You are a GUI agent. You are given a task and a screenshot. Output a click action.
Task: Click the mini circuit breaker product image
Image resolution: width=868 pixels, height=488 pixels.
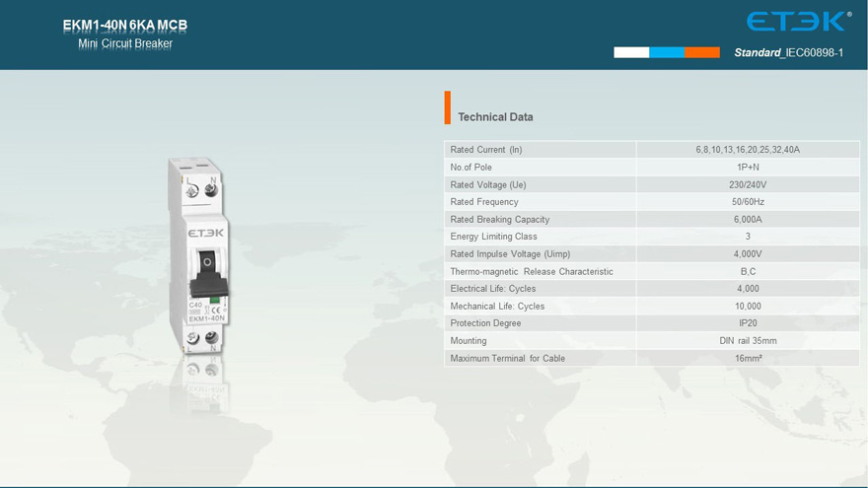tap(198, 255)
